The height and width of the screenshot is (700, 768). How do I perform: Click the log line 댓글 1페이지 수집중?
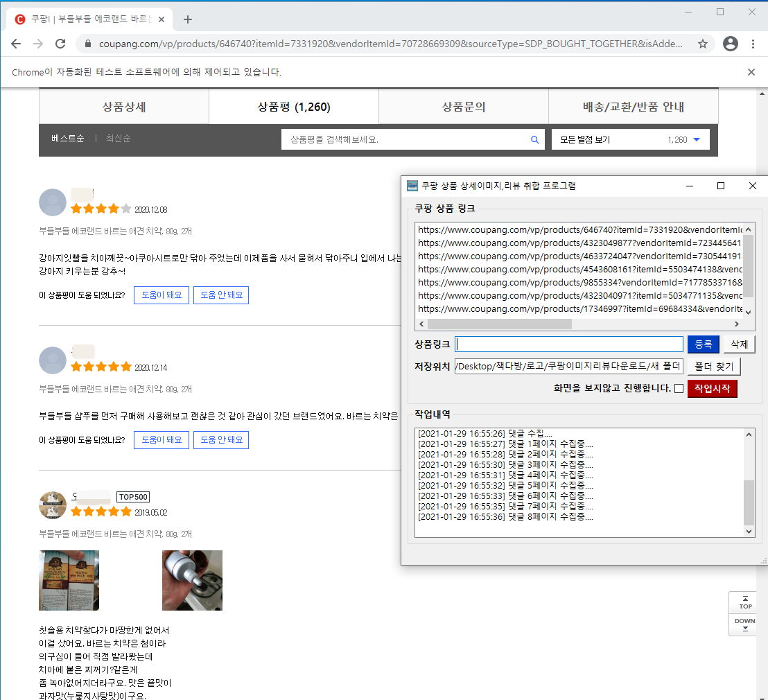pos(505,444)
